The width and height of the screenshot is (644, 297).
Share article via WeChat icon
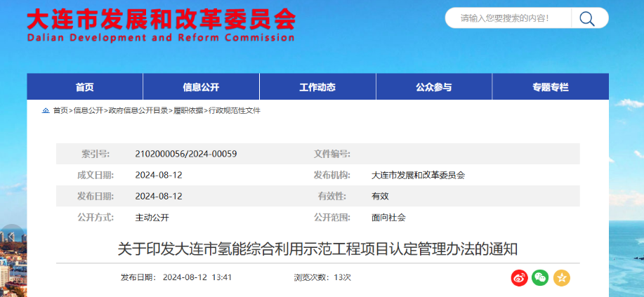pyautogui.click(x=540, y=278)
